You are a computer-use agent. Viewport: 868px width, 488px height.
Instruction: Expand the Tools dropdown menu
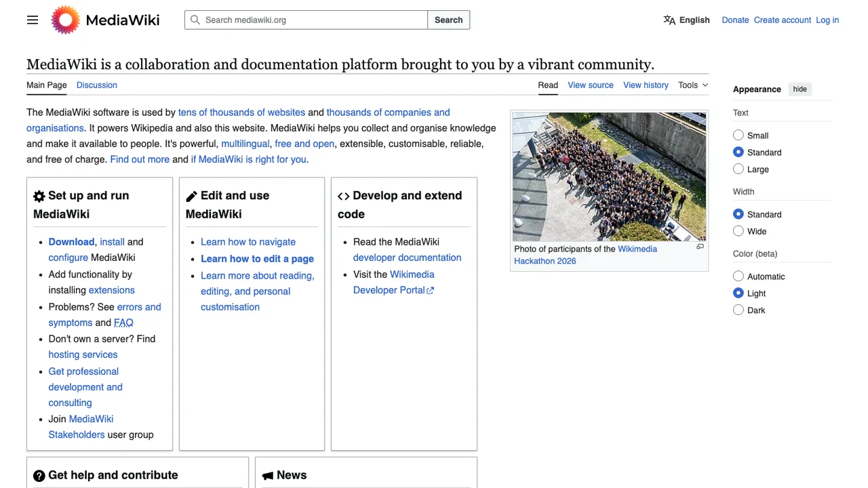693,85
